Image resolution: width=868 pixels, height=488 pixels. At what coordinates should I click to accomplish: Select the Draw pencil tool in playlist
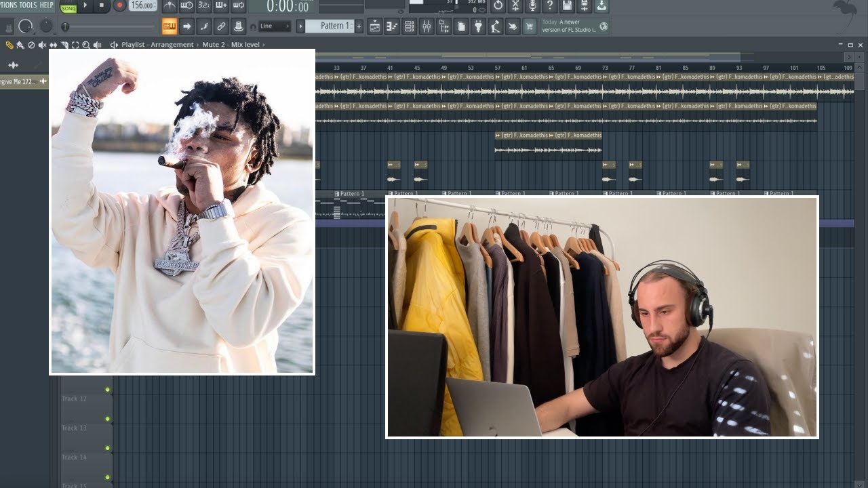click(x=9, y=45)
